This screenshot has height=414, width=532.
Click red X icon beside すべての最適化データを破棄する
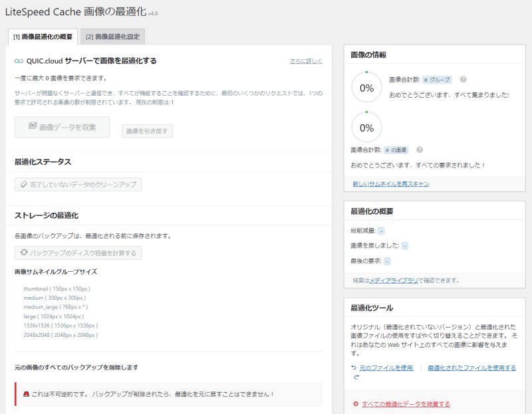(x=356, y=404)
